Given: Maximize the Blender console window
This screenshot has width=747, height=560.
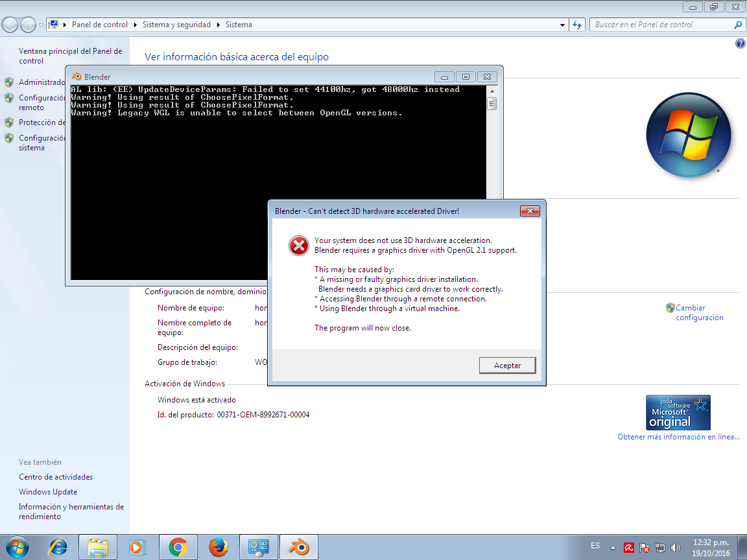Looking at the screenshot, I should [x=466, y=76].
